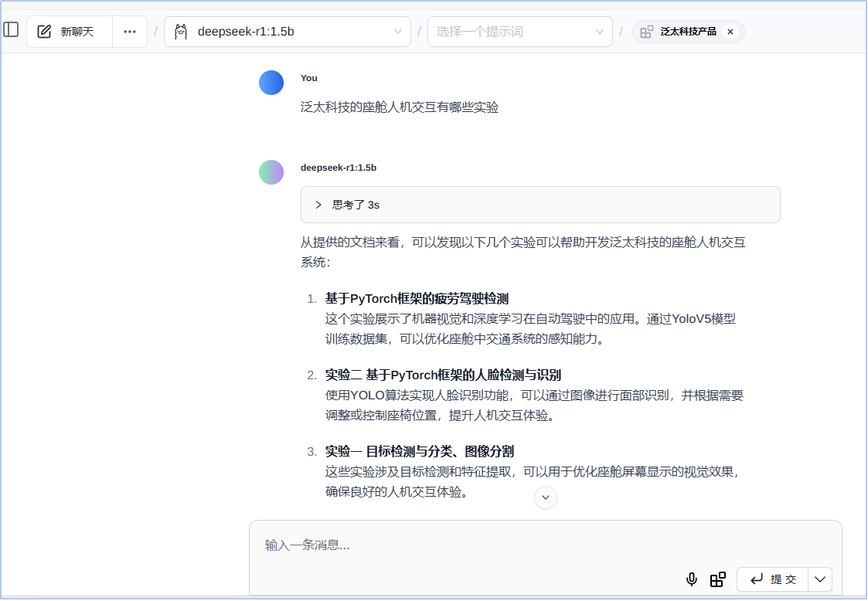Start a new chat with 新聊天
Viewport: 868px width, 601px height.
[x=70, y=32]
